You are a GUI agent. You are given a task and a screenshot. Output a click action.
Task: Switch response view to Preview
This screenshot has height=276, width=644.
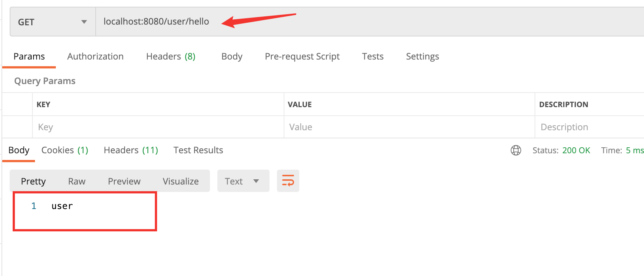pos(124,181)
